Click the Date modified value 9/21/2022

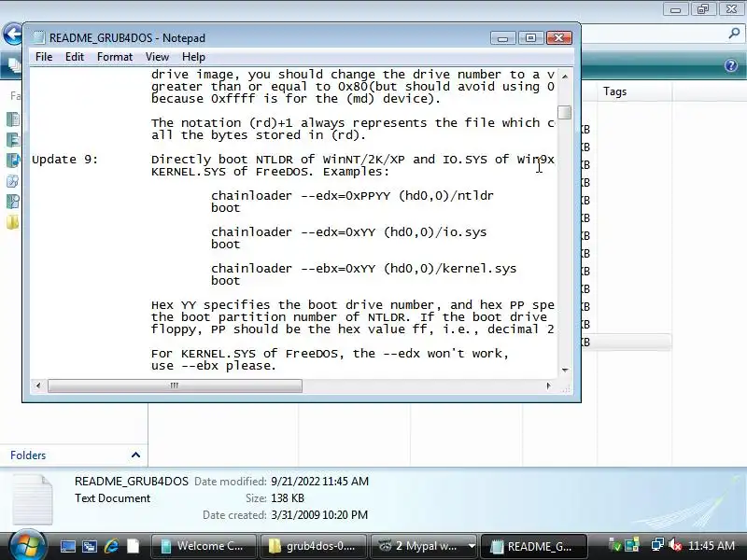pyautogui.click(x=319, y=481)
